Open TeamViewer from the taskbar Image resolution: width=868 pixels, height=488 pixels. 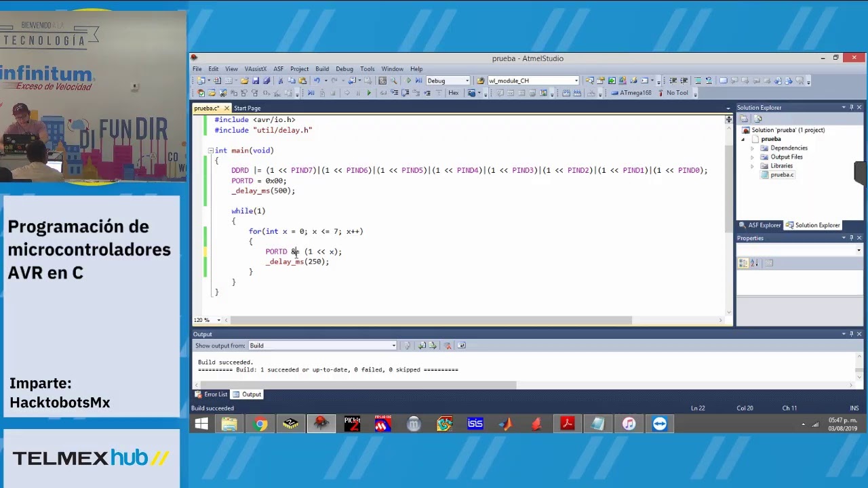click(x=660, y=424)
